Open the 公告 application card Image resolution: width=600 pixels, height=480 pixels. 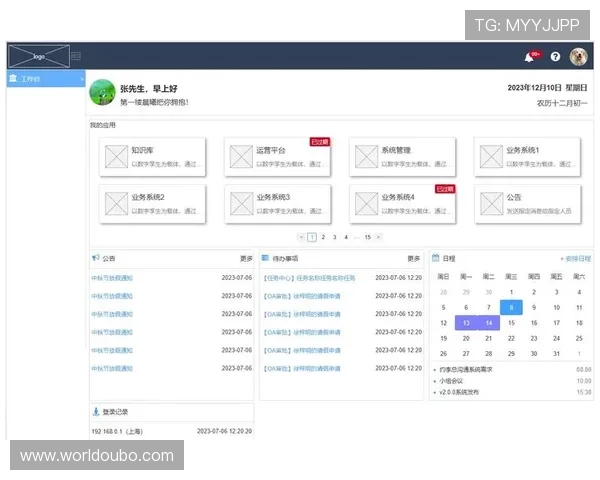point(528,204)
